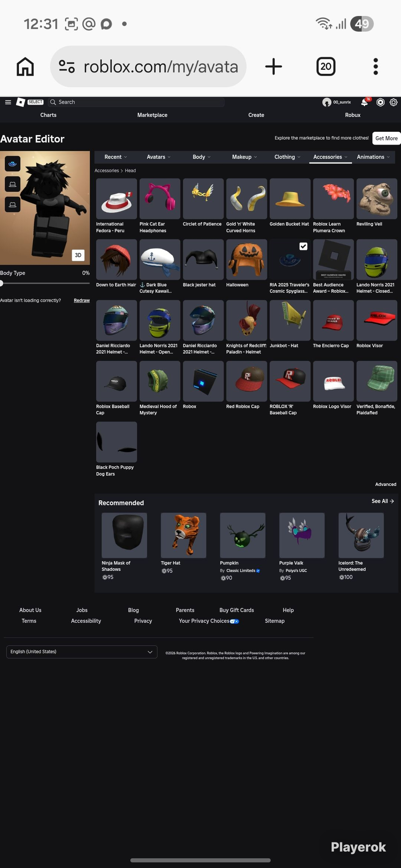Image resolution: width=401 pixels, height=868 pixels.
Task: Equip the Gold 'n' White Curved Horns
Action: 247,199
